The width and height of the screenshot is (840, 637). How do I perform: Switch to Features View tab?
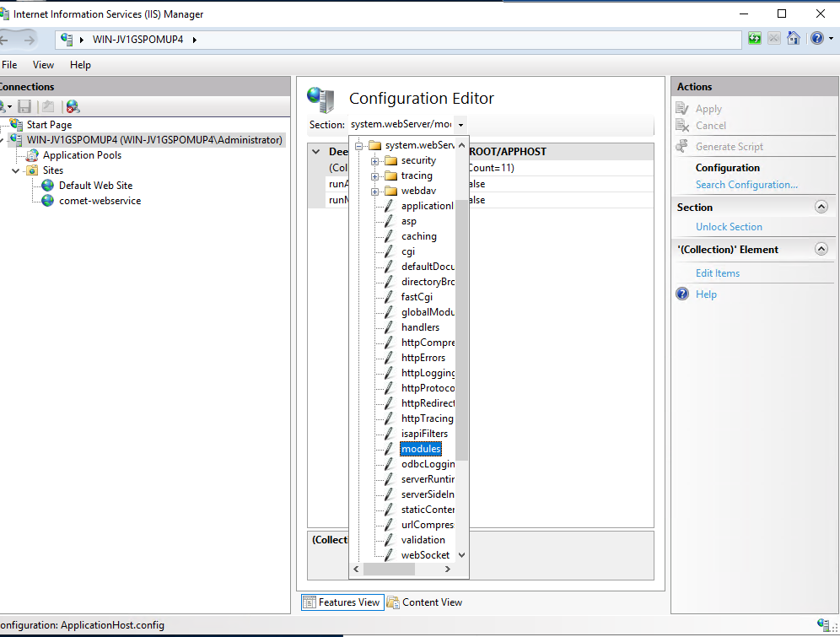(342, 602)
